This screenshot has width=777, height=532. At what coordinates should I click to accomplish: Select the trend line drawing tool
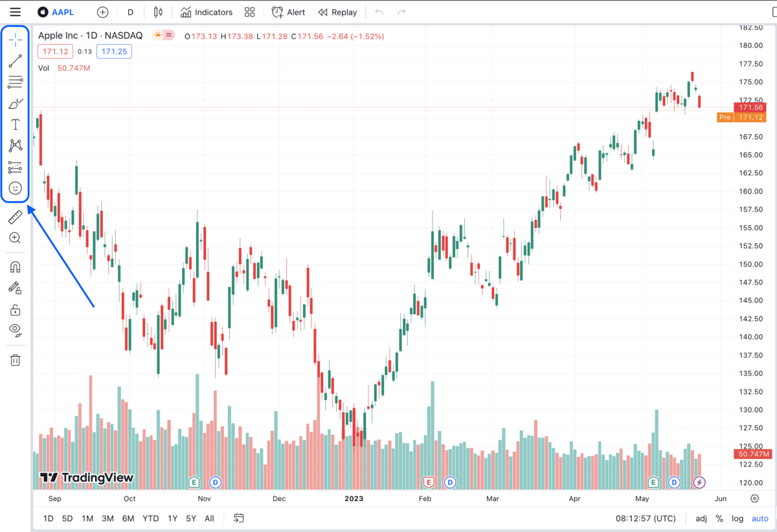click(16, 61)
